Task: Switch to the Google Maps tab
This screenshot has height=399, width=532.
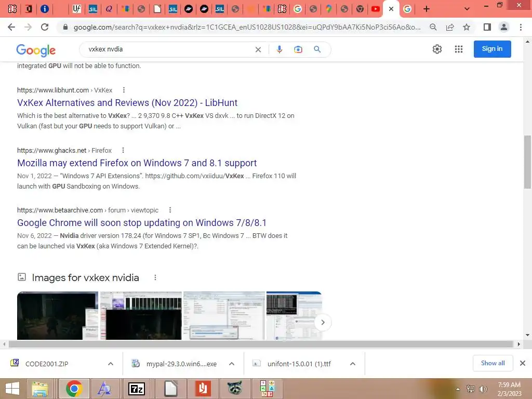Action: point(328,9)
